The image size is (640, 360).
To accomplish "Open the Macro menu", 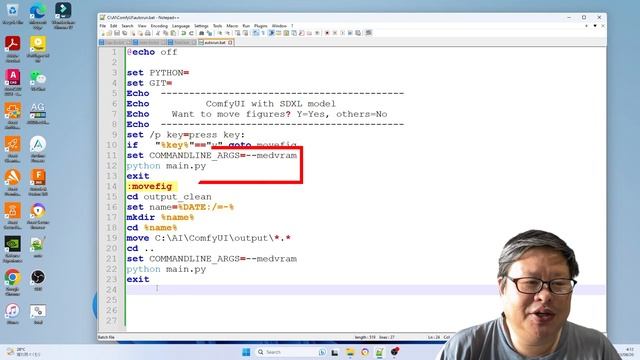I will [232, 26].
